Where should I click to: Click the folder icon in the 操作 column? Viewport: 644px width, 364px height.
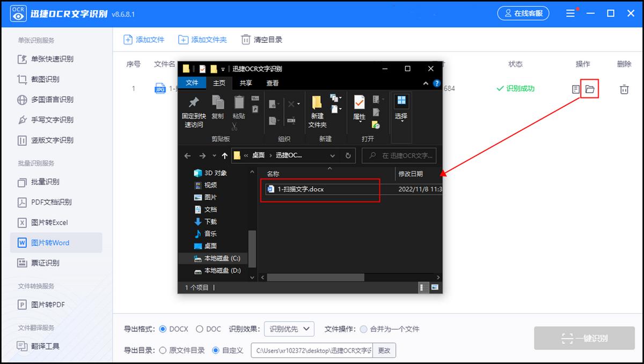coord(589,89)
